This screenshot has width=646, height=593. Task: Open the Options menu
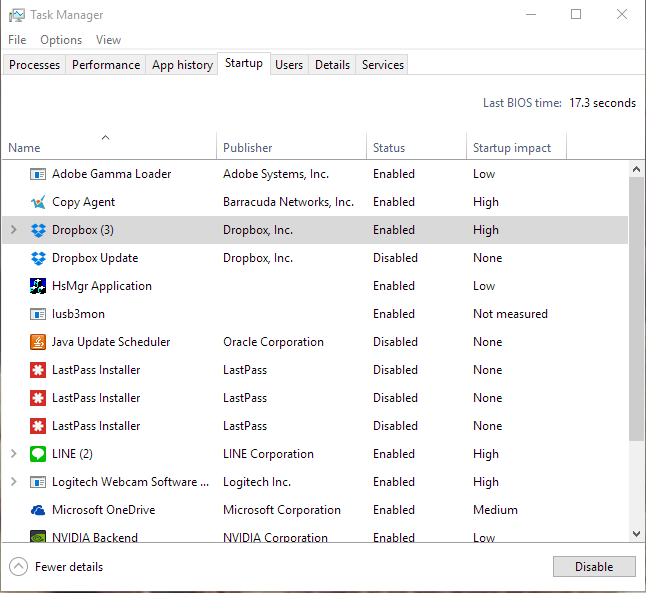(61, 40)
